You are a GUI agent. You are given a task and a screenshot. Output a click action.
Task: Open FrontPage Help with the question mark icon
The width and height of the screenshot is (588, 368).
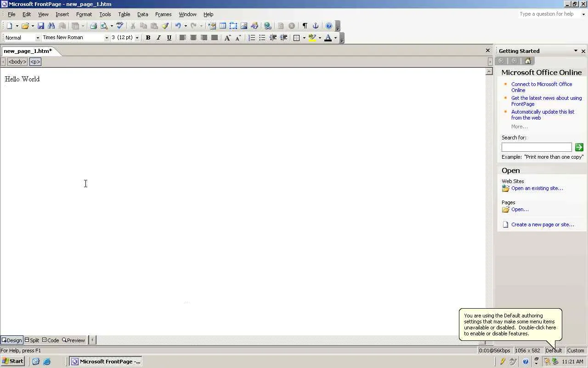click(x=329, y=26)
